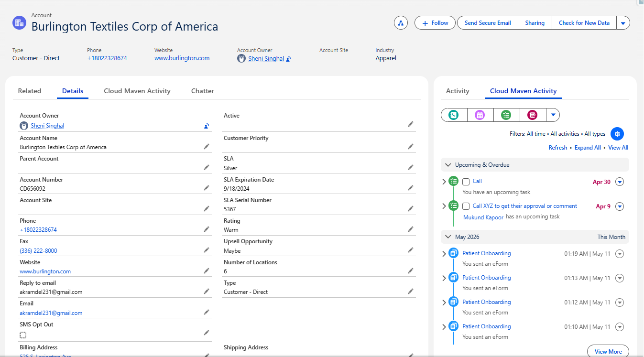Open the Cloud Maven Activity tab beside Chatter

(137, 91)
